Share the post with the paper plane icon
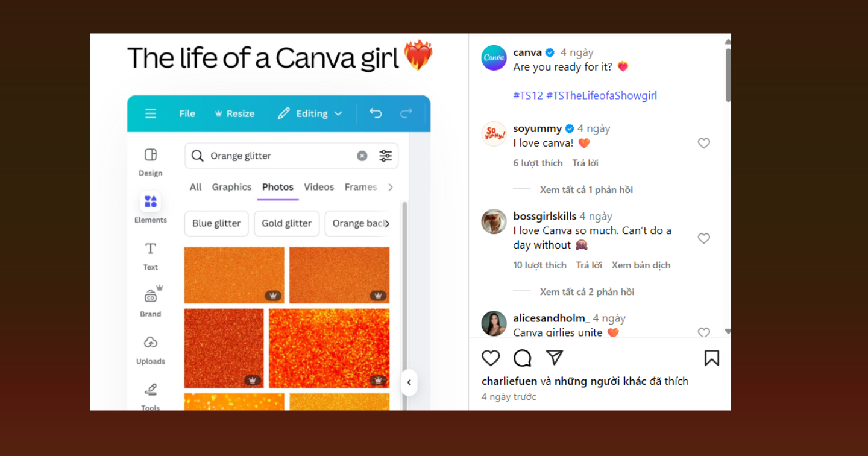868x456 pixels. tap(554, 358)
